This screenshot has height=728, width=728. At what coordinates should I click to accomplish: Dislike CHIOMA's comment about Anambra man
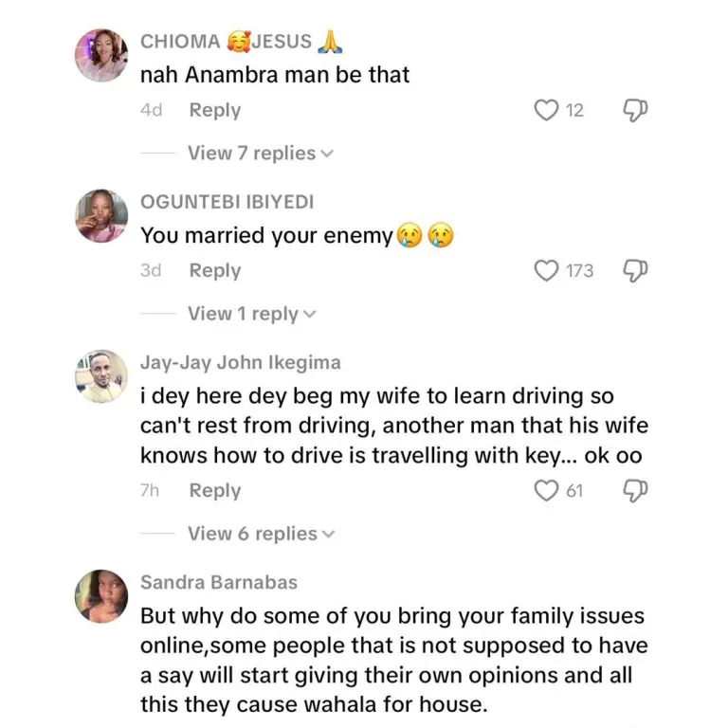(x=634, y=111)
